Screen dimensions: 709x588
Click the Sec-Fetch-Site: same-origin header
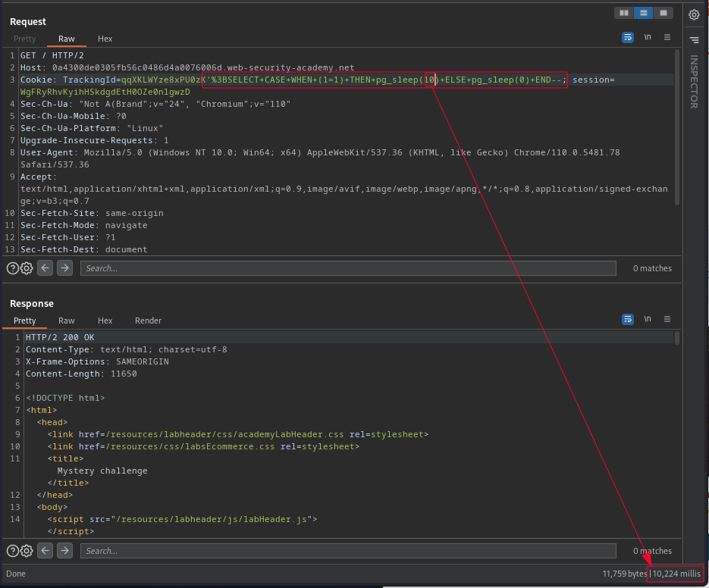tap(92, 214)
